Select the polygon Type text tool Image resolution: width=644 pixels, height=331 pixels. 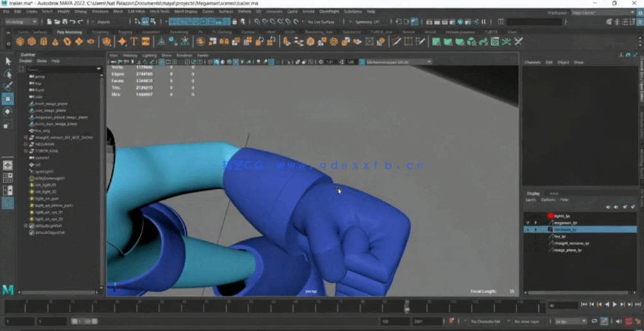[134, 42]
